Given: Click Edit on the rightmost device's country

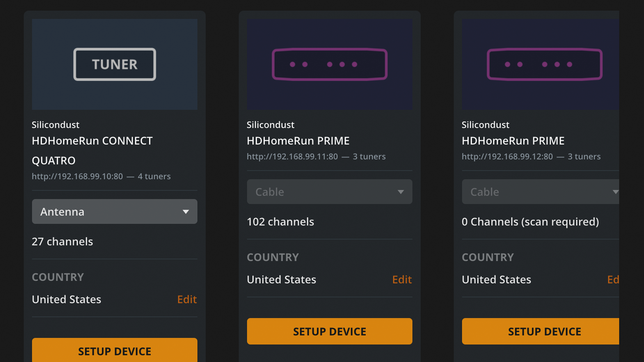Looking at the screenshot, I should [x=614, y=280].
